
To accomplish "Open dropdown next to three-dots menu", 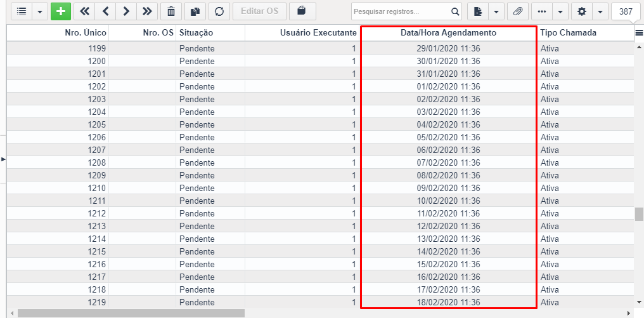I will pyautogui.click(x=560, y=11).
